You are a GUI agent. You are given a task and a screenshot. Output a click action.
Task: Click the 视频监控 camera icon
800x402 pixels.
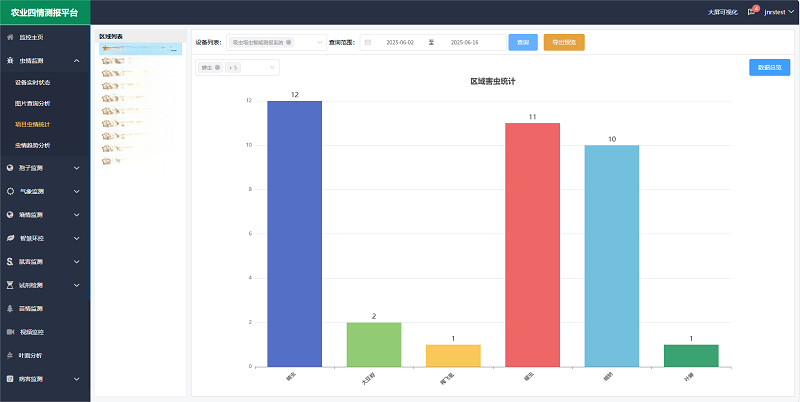coord(11,331)
